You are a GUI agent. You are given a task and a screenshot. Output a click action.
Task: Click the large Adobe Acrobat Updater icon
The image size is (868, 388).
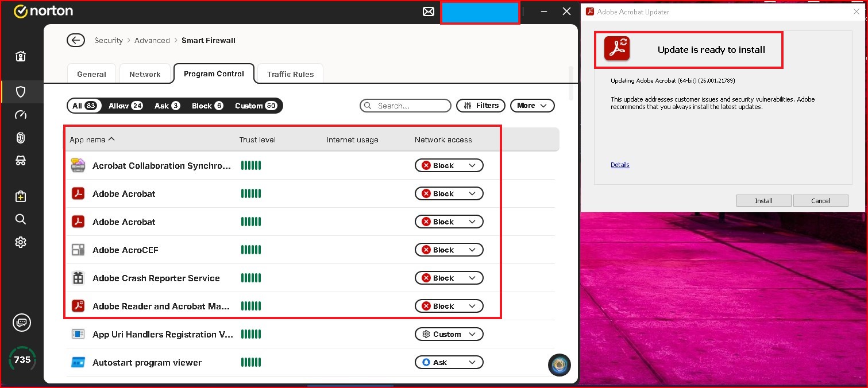617,49
